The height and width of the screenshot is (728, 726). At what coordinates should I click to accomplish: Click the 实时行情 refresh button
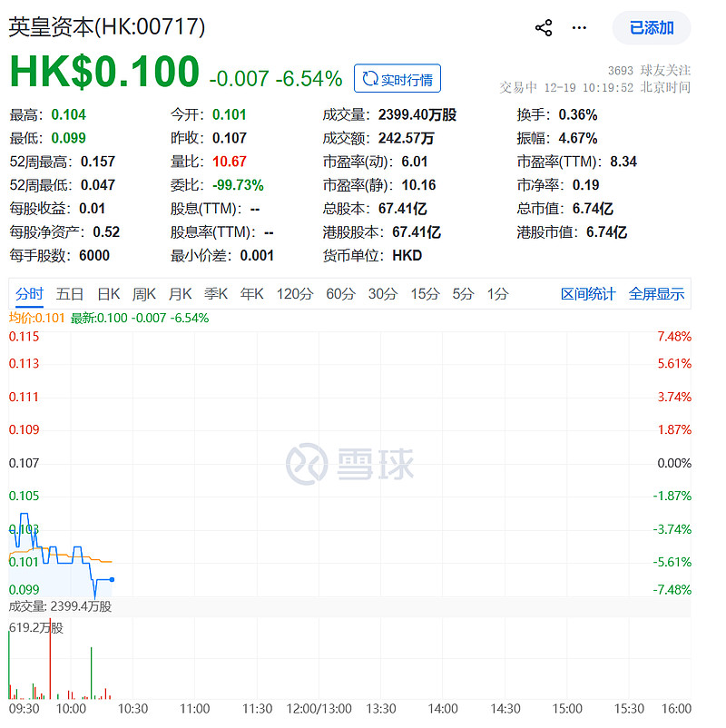click(x=397, y=78)
